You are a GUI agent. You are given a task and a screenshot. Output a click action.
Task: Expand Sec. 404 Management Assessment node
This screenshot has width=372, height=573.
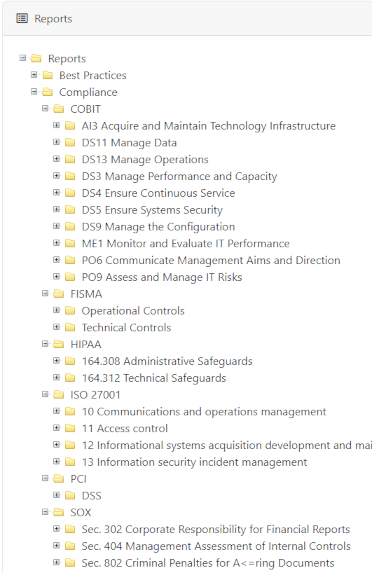coord(56,545)
